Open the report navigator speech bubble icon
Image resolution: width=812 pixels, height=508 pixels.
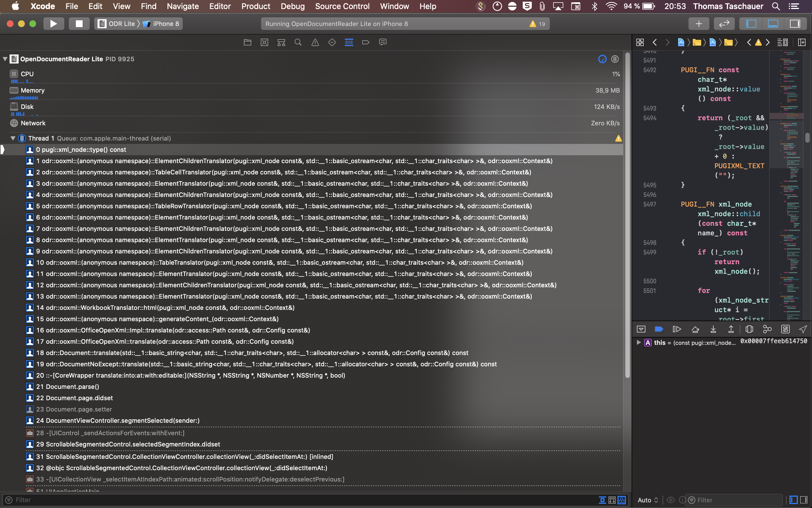(383, 42)
